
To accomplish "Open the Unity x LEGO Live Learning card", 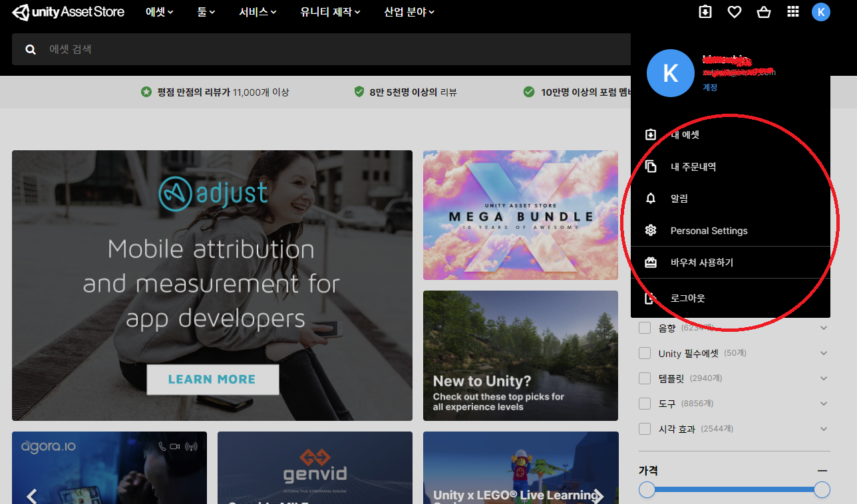I will [520, 468].
